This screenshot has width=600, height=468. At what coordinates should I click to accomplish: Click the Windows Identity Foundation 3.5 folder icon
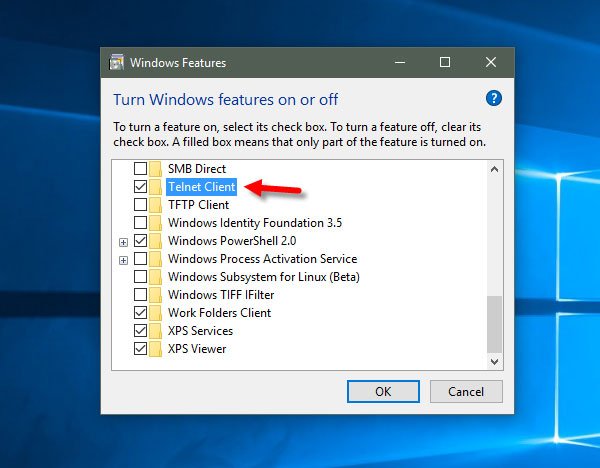pyautogui.click(x=155, y=222)
